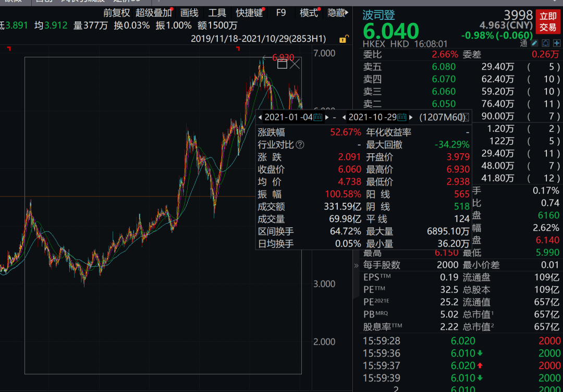Edit the end date field 2021-10-29

(x=372, y=117)
